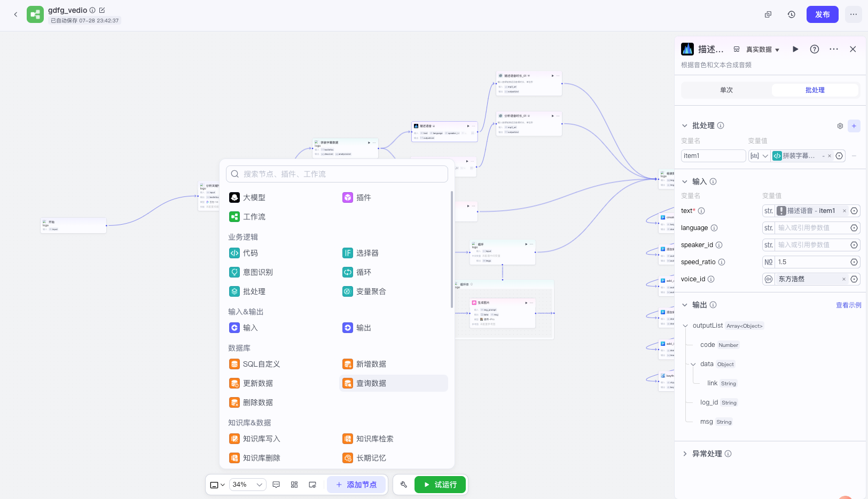Collapse the 批处理 section
The width and height of the screenshot is (868, 499).
point(685,125)
